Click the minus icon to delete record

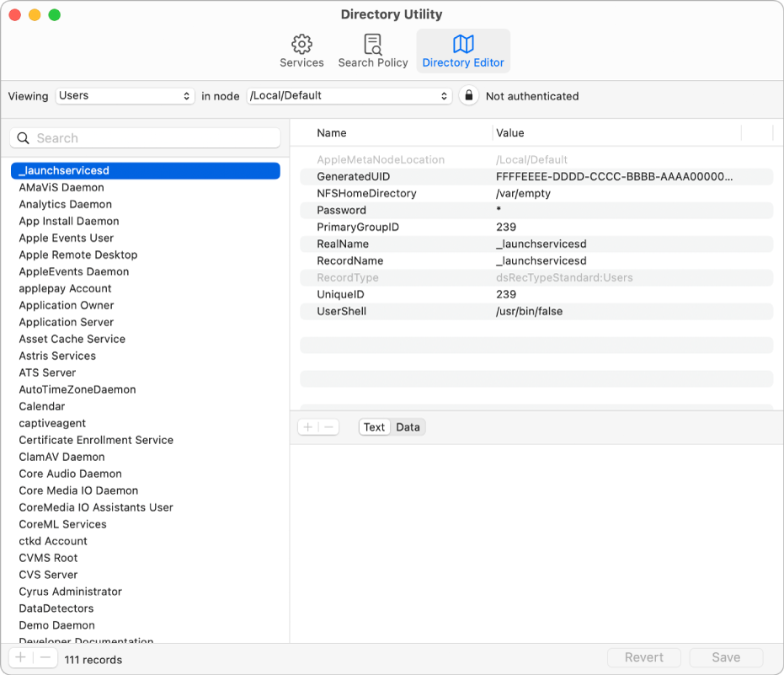pos(45,659)
